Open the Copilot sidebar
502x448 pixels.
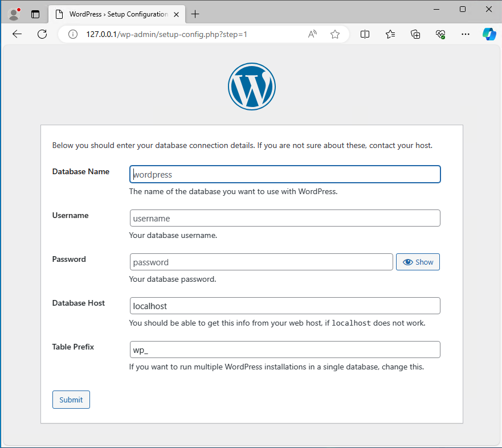[489, 34]
